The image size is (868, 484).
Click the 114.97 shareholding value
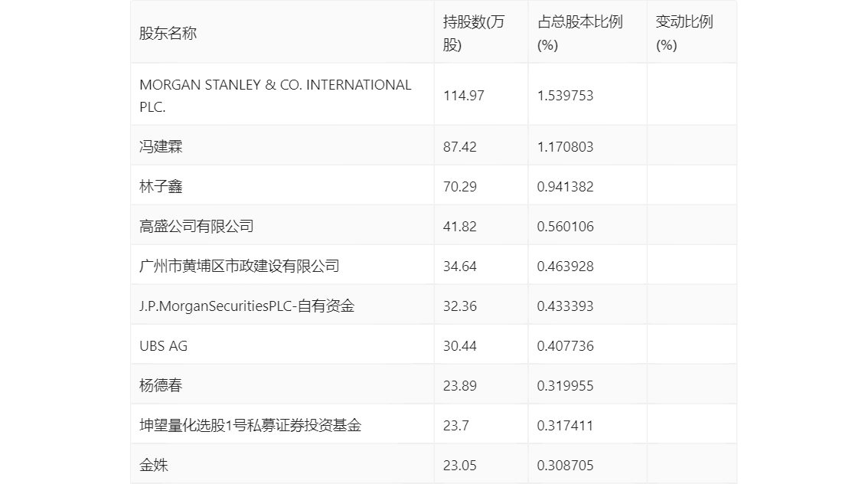point(463,96)
